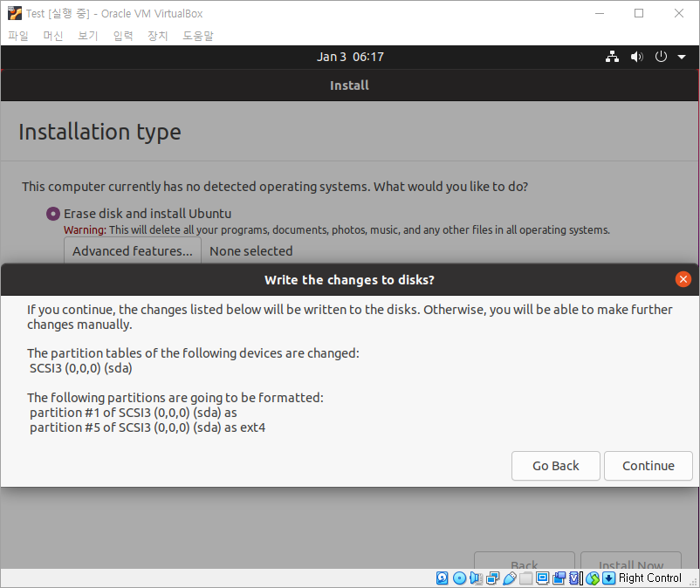Open the 파일 menu
The height and width of the screenshot is (588, 700).
[18, 36]
